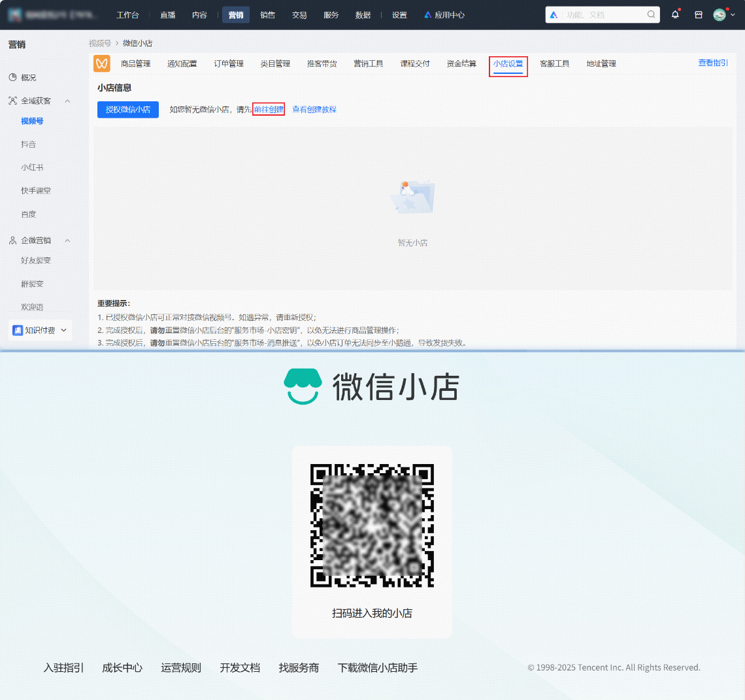
Task: Open the 成长中心 footer link
Action: pos(122,668)
